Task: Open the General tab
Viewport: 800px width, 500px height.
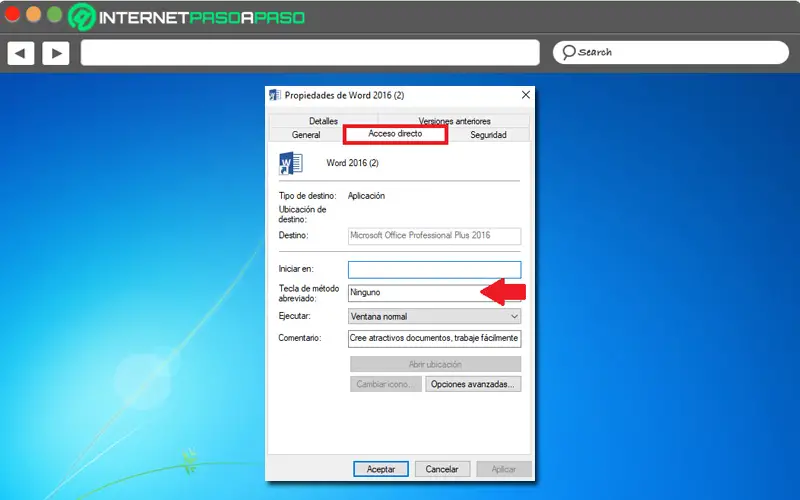Action: (x=306, y=135)
